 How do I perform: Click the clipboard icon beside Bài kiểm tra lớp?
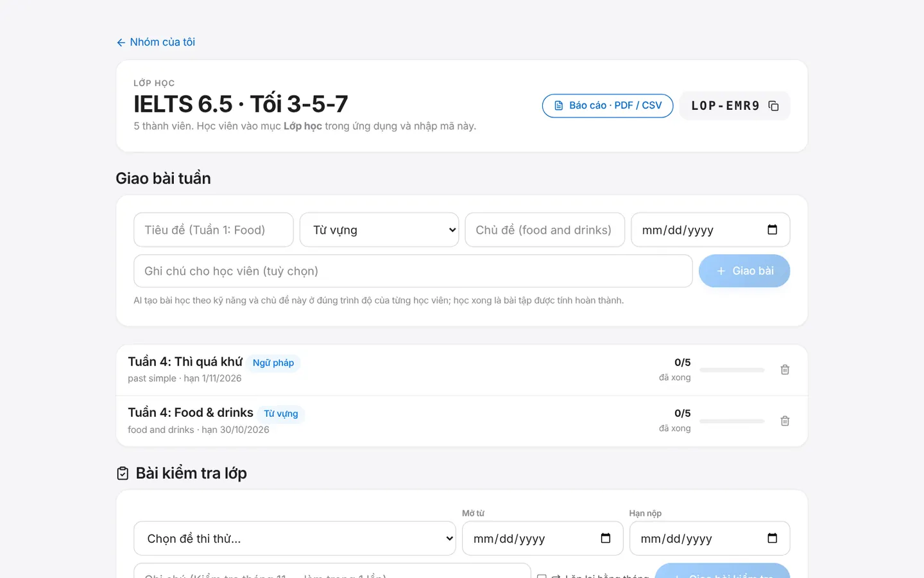123,473
